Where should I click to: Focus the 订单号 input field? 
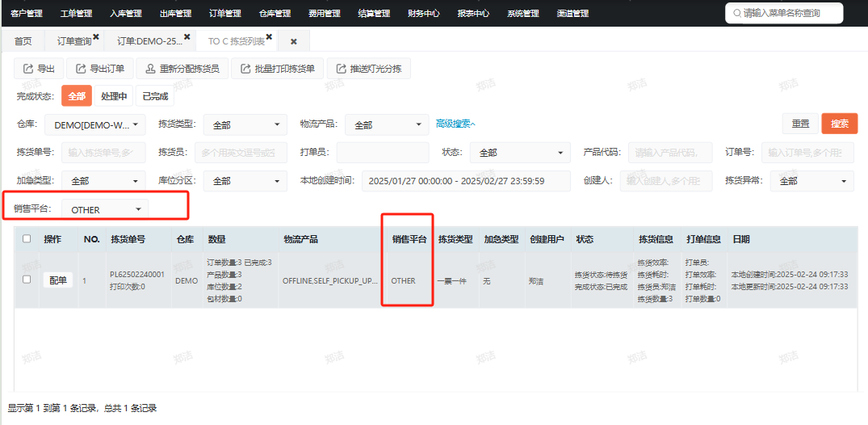[x=807, y=153]
